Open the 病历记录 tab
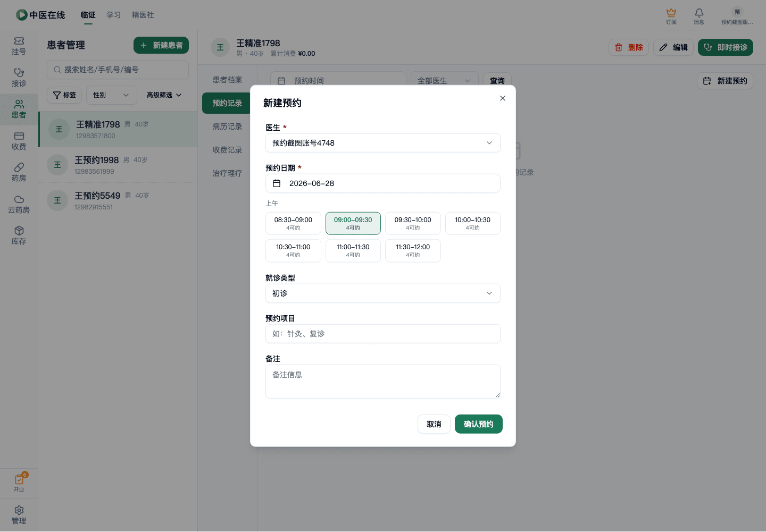Viewport: 766px width, 532px height. pos(227,126)
